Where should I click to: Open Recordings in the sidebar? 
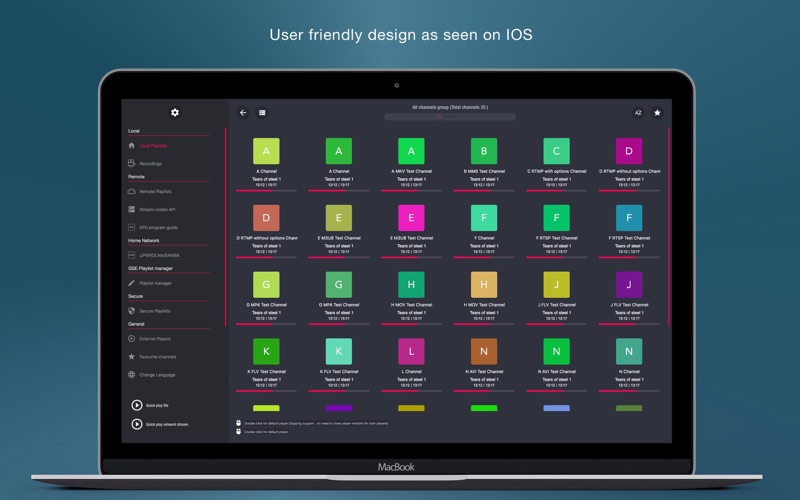(x=150, y=163)
